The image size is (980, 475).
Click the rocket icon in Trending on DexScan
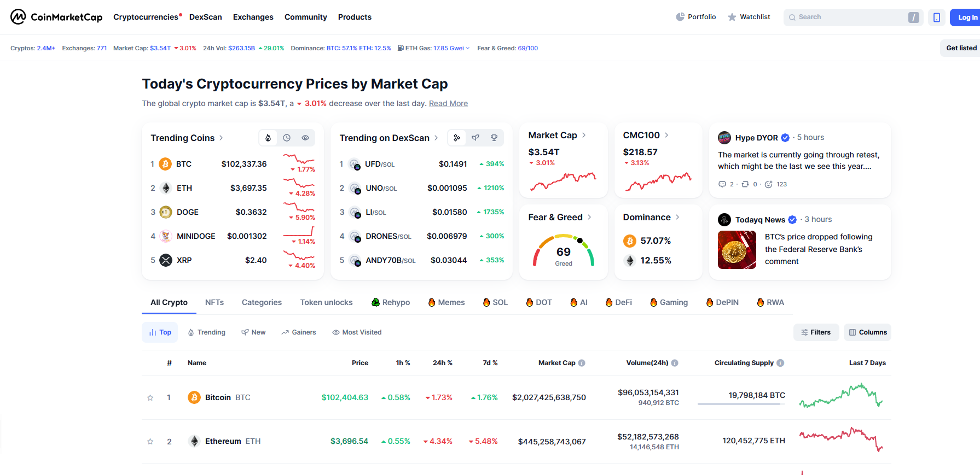tap(475, 138)
